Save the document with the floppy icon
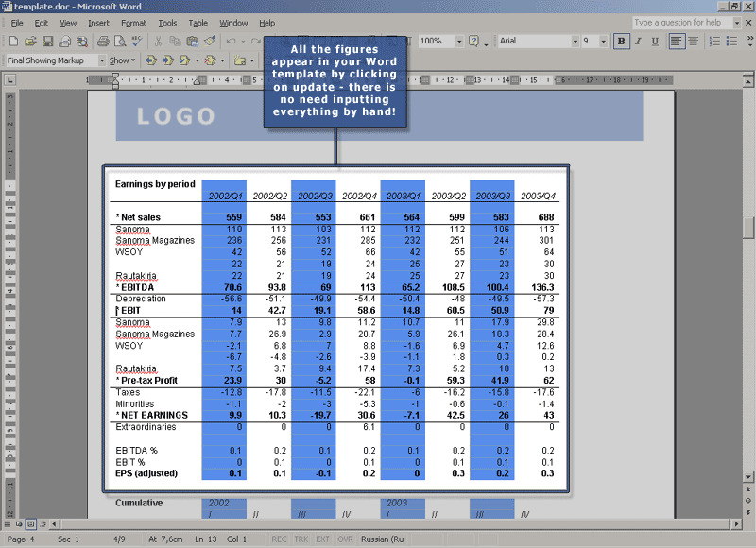The width and height of the screenshot is (756, 548). (47, 42)
